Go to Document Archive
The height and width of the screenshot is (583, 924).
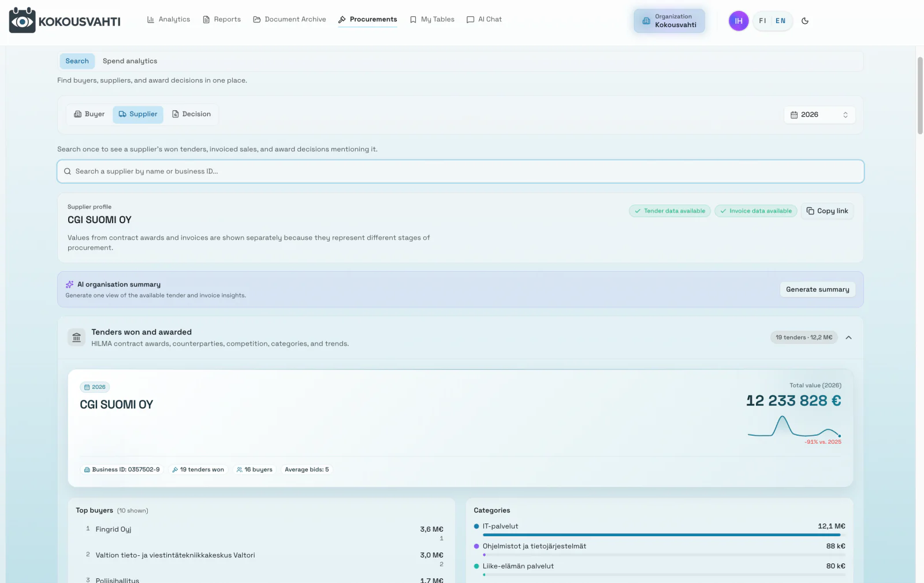click(x=289, y=20)
